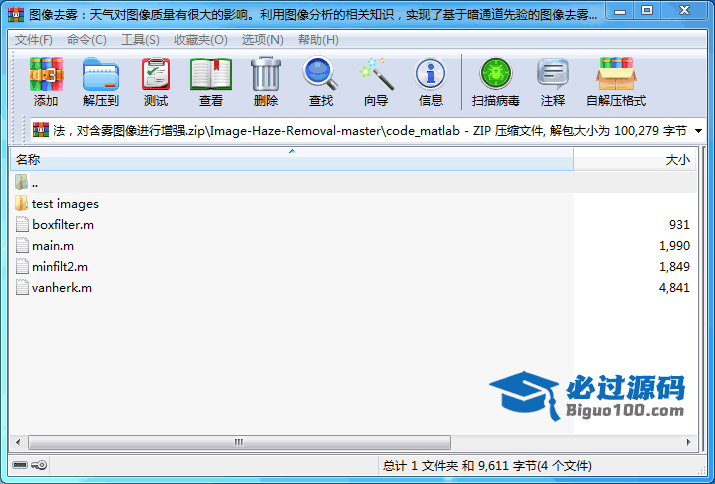Viewport: 715px width, 484px height.
Task: Click the size value 1,990
Action: tap(674, 245)
